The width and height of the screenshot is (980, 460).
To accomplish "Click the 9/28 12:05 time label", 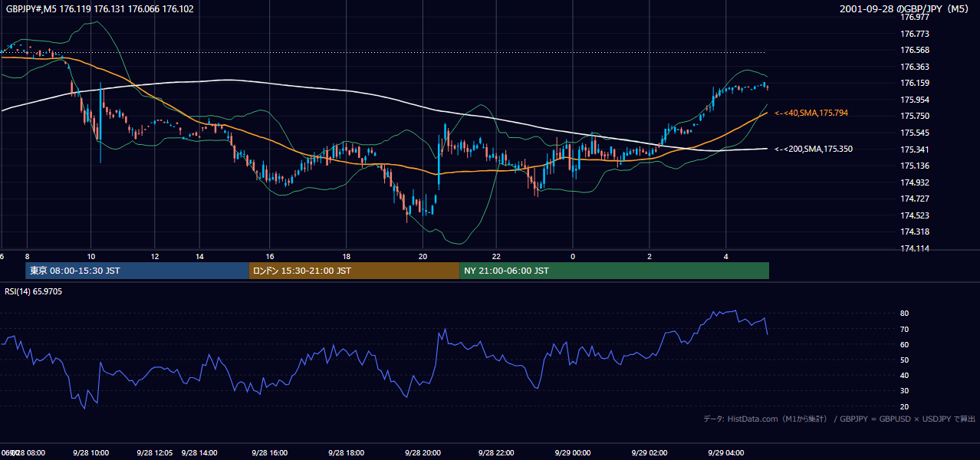I will [155, 453].
